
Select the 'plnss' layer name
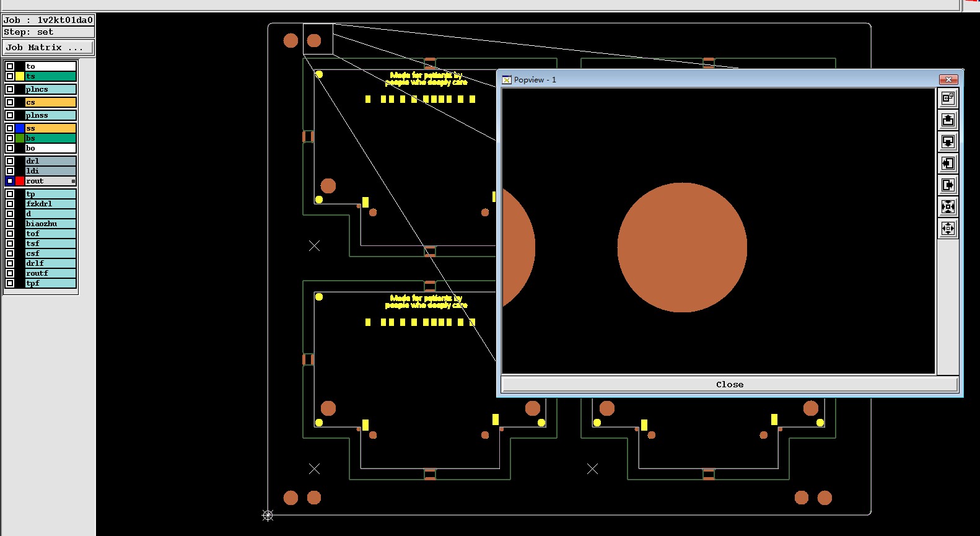(51, 115)
